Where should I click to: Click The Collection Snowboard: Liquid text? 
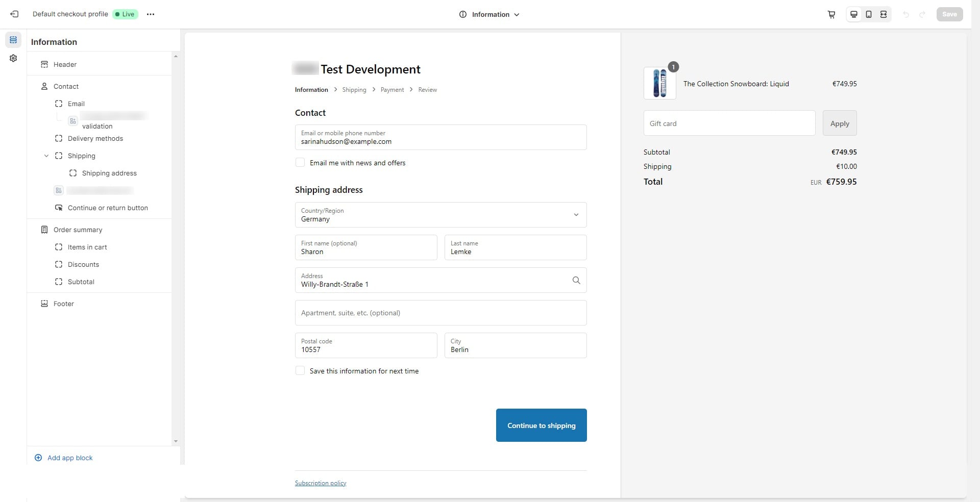pos(736,84)
